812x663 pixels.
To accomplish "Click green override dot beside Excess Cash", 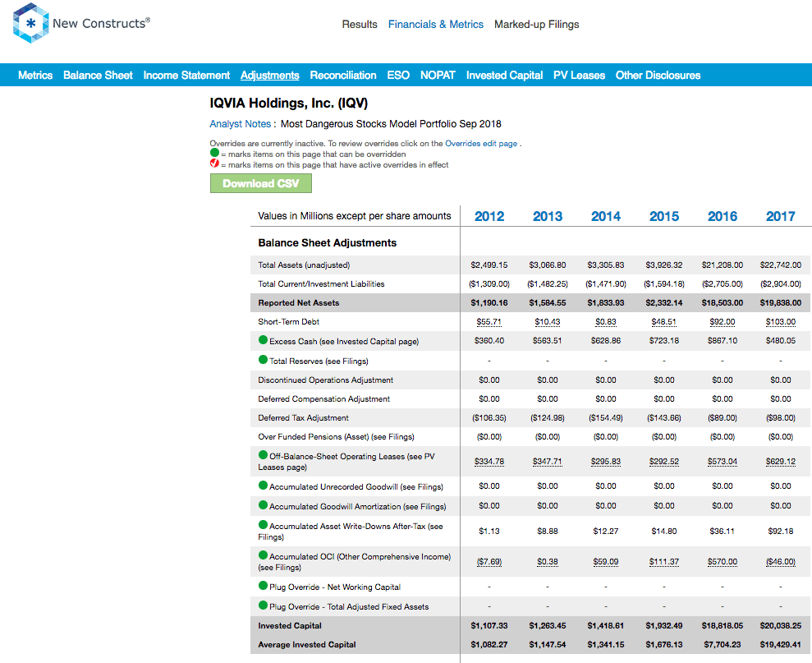I will click(x=263, y=340).
